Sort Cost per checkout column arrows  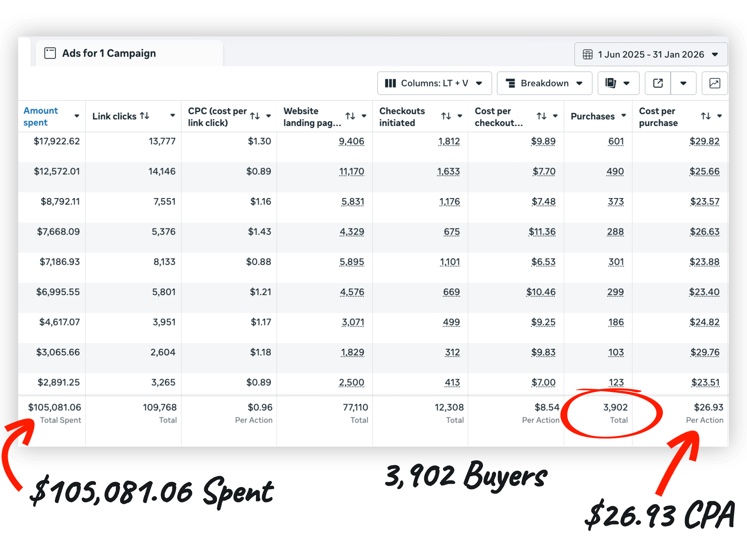541,116
